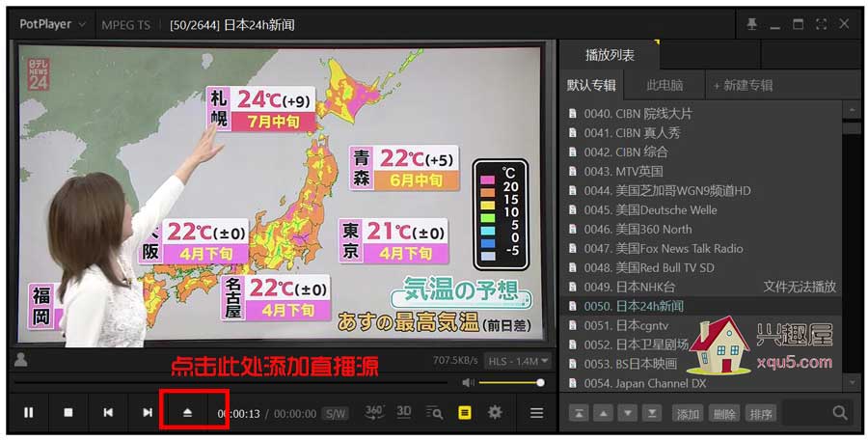Toggle 3D video mode

(x=404, y=412)
